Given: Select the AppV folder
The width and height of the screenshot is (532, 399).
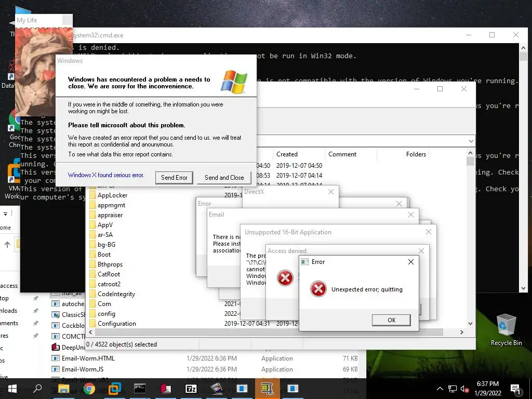Looking at the screenshot, I should click(x=105, y=224).
